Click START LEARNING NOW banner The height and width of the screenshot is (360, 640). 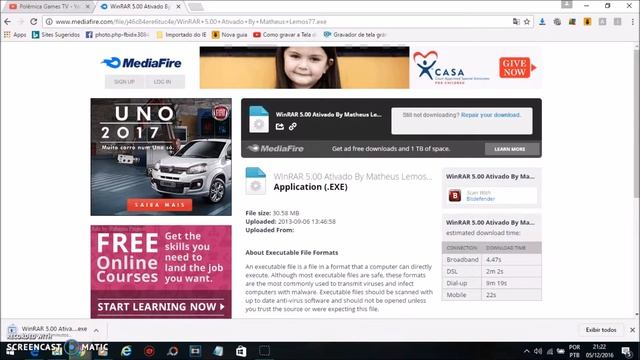161,307
